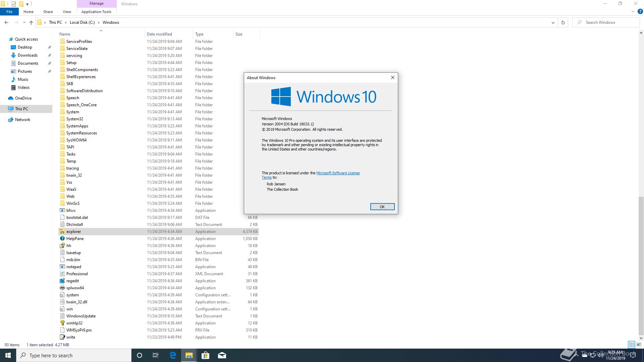Viewport: 644px width, 362px height.
Task: Open Pictures in the navigation pane
Action: click(25, 71)
